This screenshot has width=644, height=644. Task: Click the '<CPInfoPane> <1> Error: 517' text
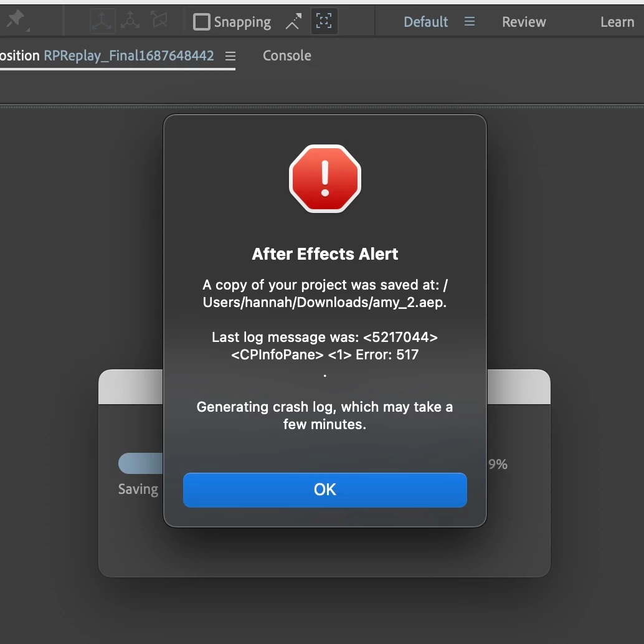coord(324,354)
